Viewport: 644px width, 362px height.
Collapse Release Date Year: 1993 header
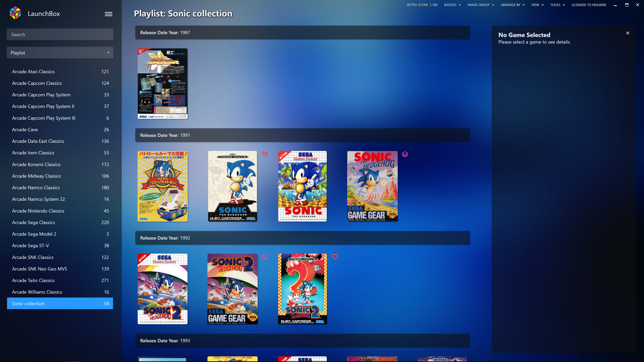(x=303, y=341)
